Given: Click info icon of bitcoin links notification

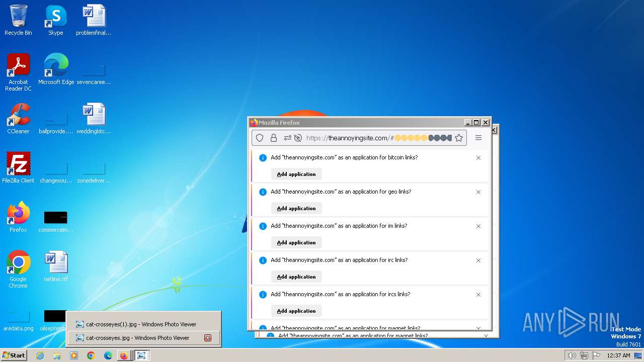Looking at the screenshot, I should coord(263,158).
